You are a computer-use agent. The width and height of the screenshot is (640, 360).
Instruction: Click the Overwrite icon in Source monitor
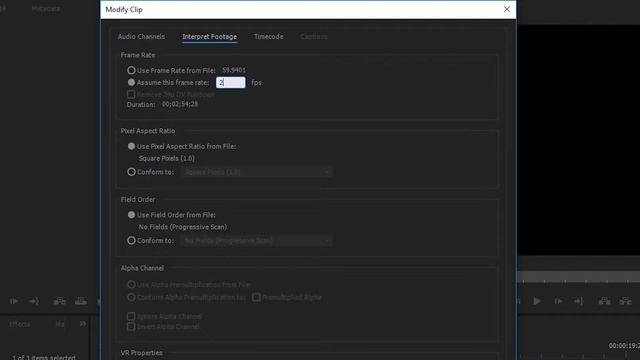[81, 301]
